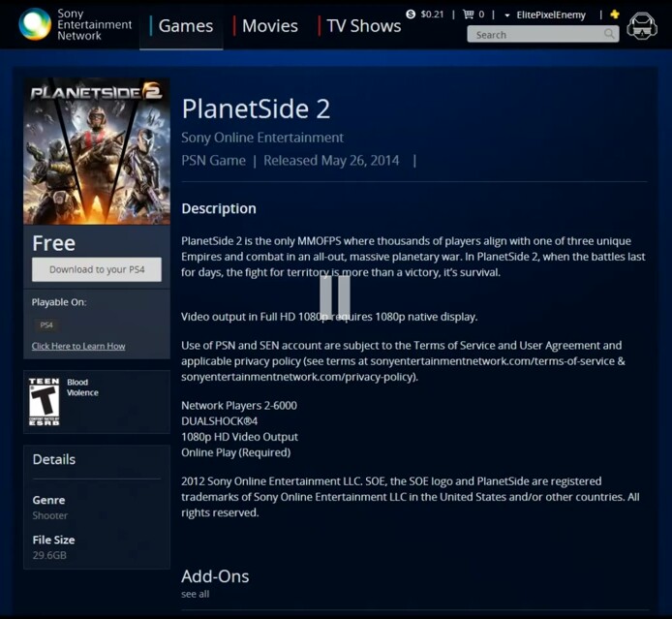
Task: Click the search magnifier icon
Action: (x=609, y=34)
